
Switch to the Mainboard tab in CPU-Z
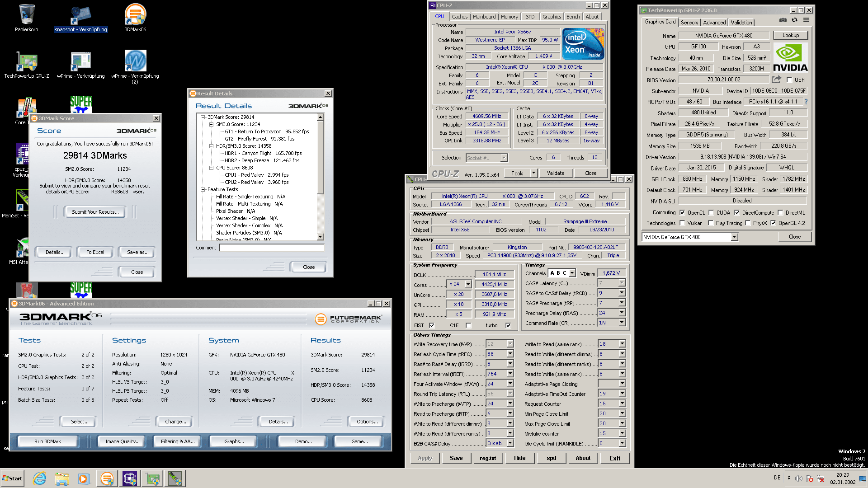pos(484,17)
